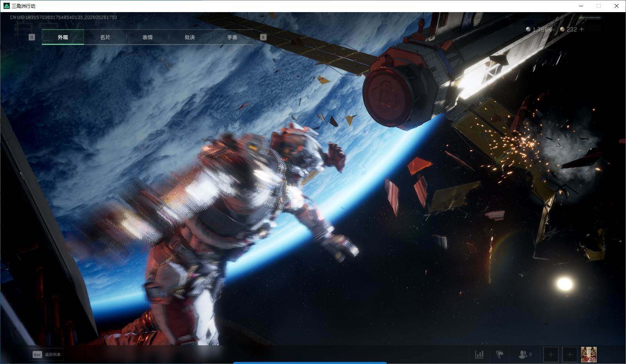Click the 三角洲行动 app icon in title bar
The height and width of the screenshot is (364, 626).
coord(6,6)
